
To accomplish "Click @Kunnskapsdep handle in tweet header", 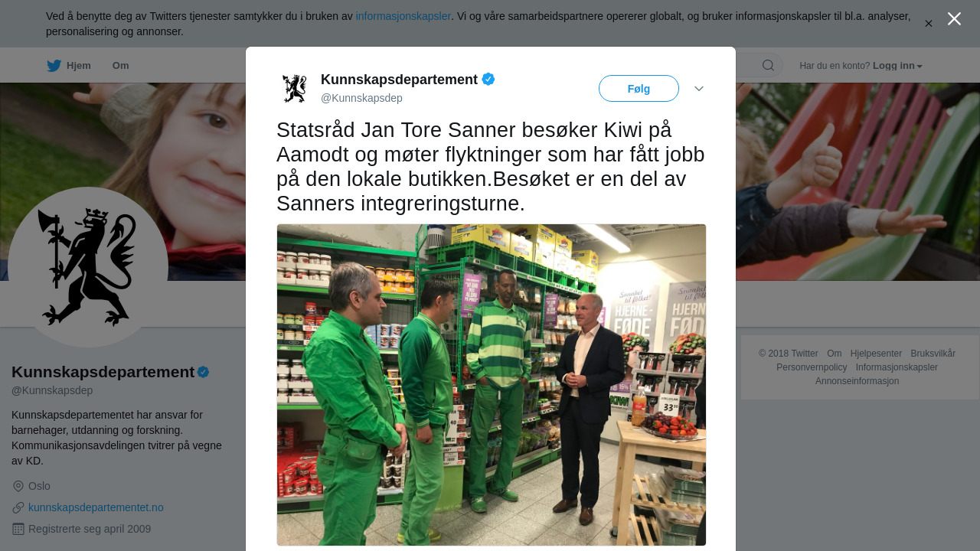I will point(361,98).
